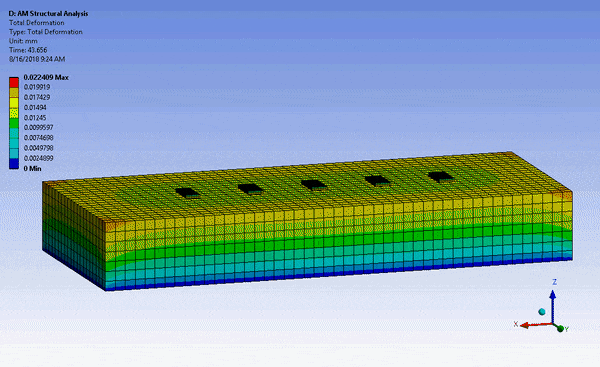Click the legend value 0.01494
The height and width of the screenshot is (367, 600).
[35, 108]
